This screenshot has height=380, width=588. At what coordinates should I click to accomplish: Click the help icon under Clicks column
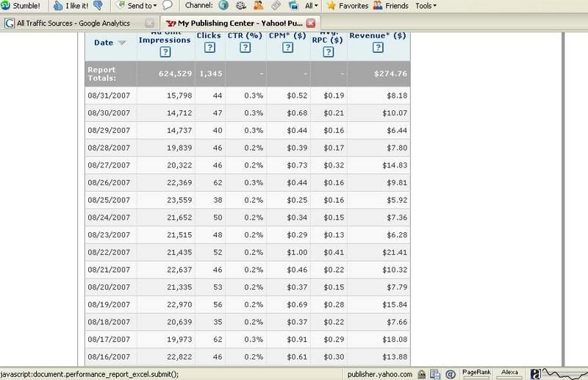pyautogui.click(x=209, y=48)
